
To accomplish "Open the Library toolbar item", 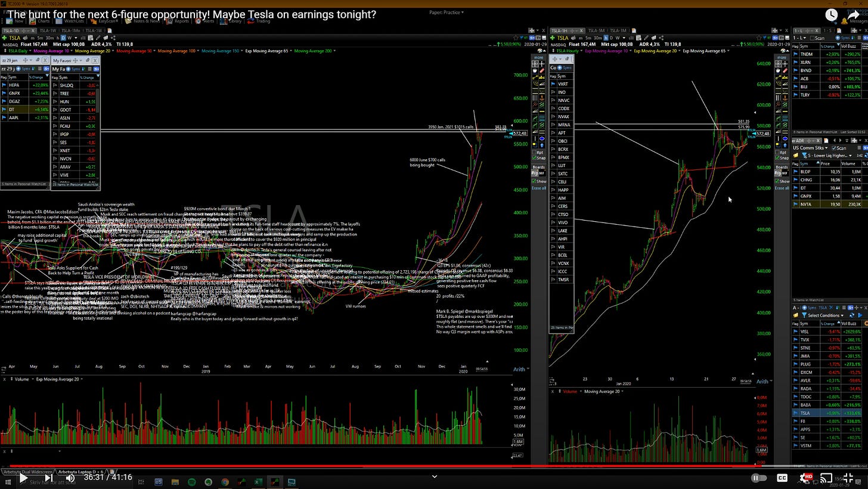I will click(x=232, y=21).
